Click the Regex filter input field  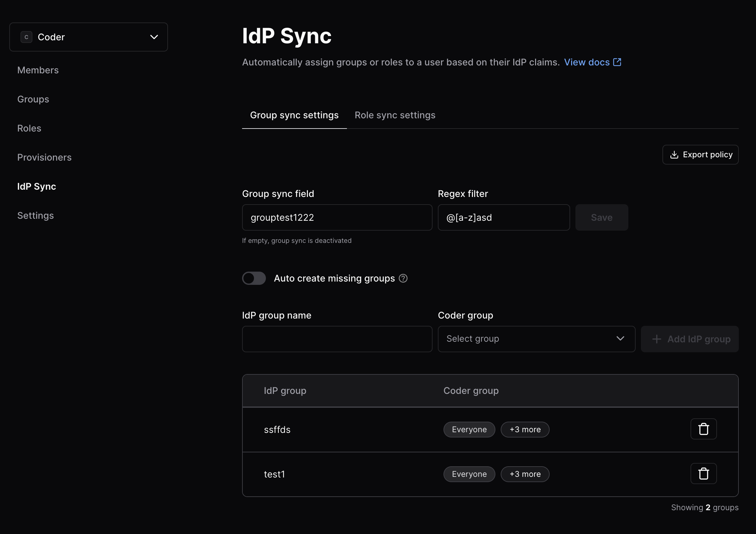click(503, 217)
